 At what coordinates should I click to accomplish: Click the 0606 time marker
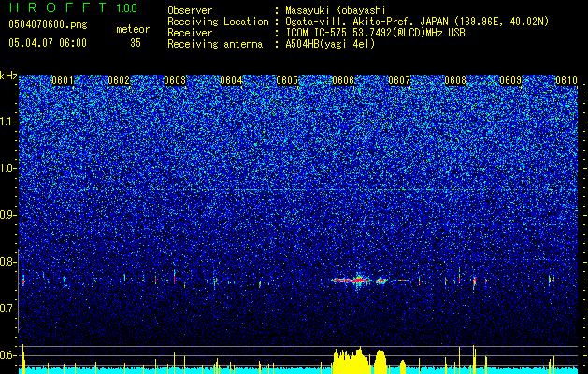pyautogui.click(x=343, y=80)
